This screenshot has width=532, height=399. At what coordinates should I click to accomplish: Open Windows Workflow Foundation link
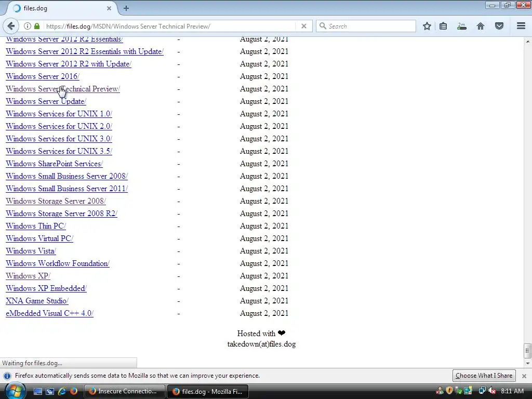(58, 263)
